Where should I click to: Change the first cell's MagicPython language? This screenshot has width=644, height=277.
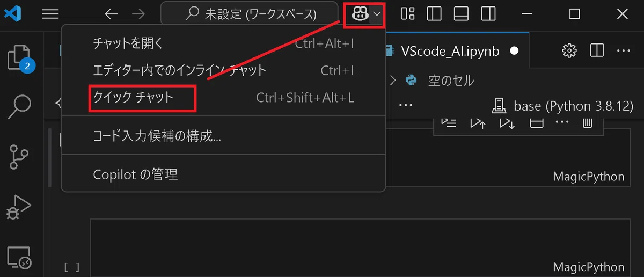tap(589, 177)
